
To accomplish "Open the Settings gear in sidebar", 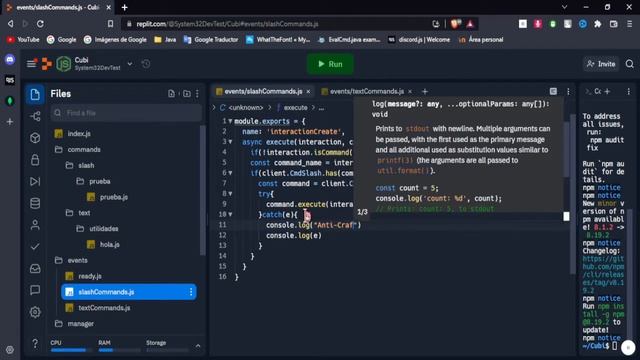I will tap(35, 312).
